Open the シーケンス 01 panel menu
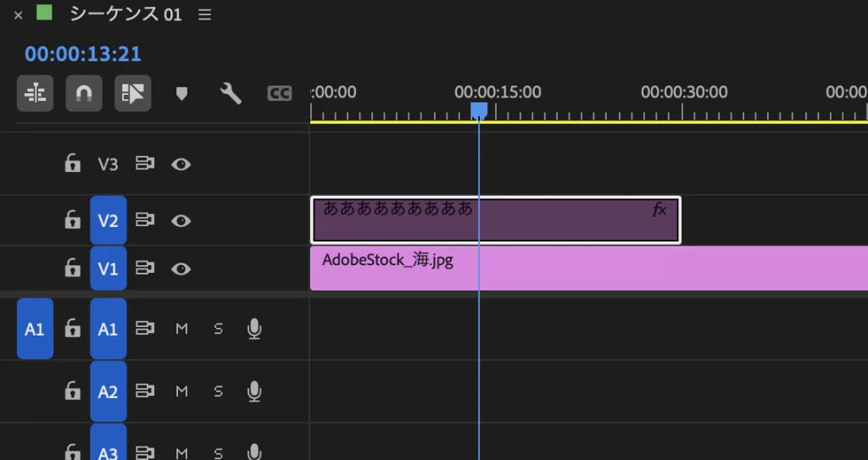868x460 pixels. click(x=204, y=14)
